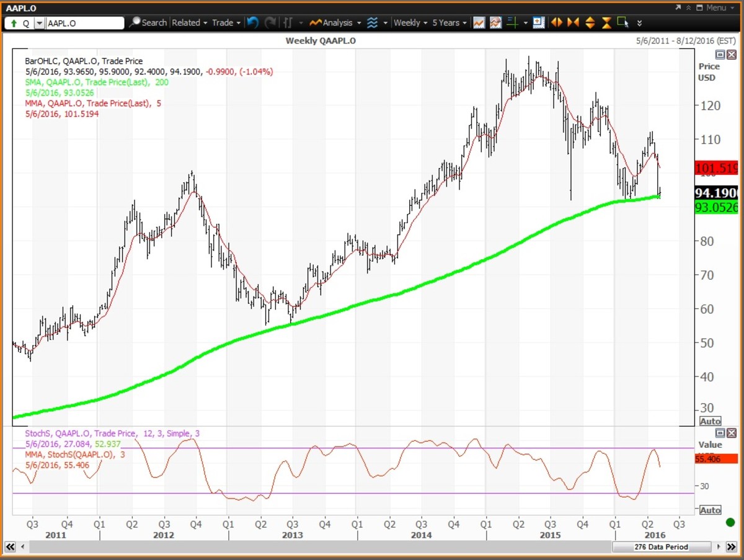Click the orange horizontal expand arrows
Viewport: 744px width, 560px height.
tap(557, 22)
